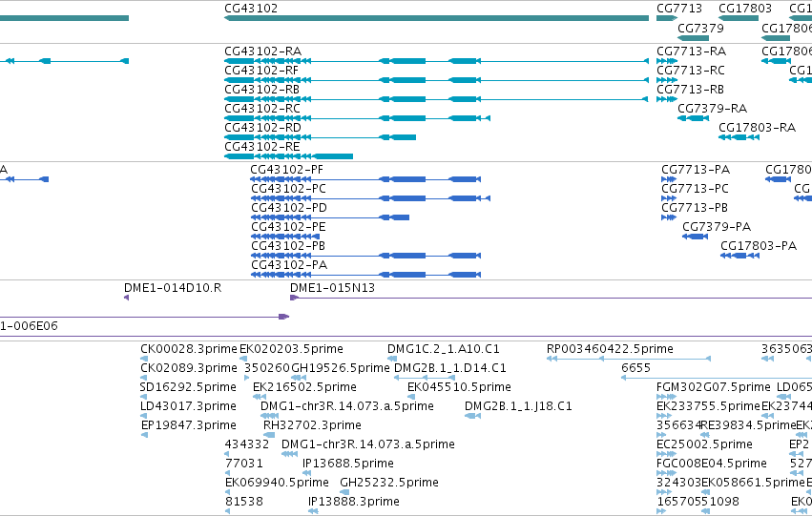Select cDNA label DMG2B.1_1.J18.C1
Screen dimensions: 812x516
[x=518, y=407]
